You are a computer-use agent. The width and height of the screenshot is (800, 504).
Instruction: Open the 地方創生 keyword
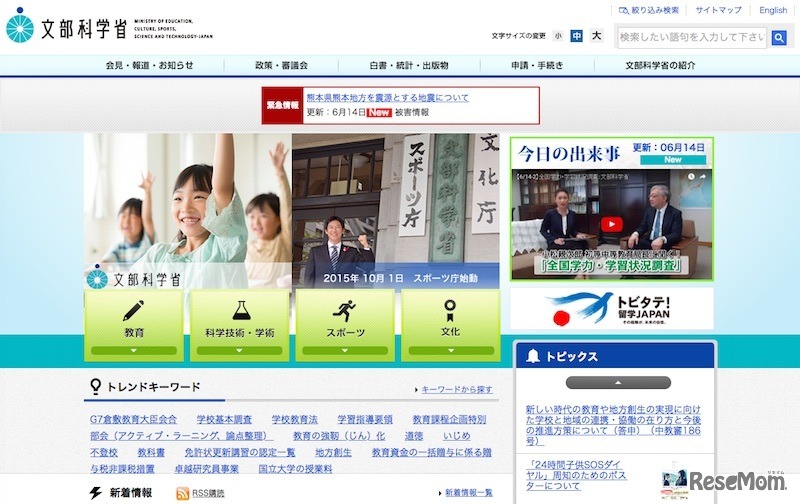click(333, 452)
